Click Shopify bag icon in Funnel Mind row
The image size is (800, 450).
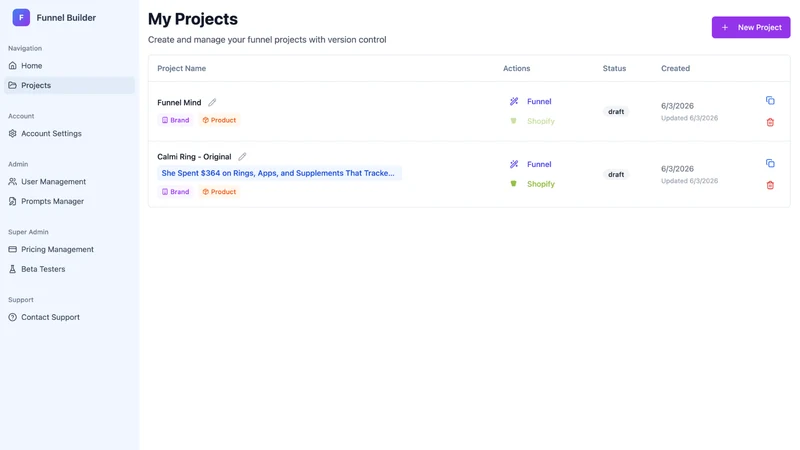click(513, 121)
